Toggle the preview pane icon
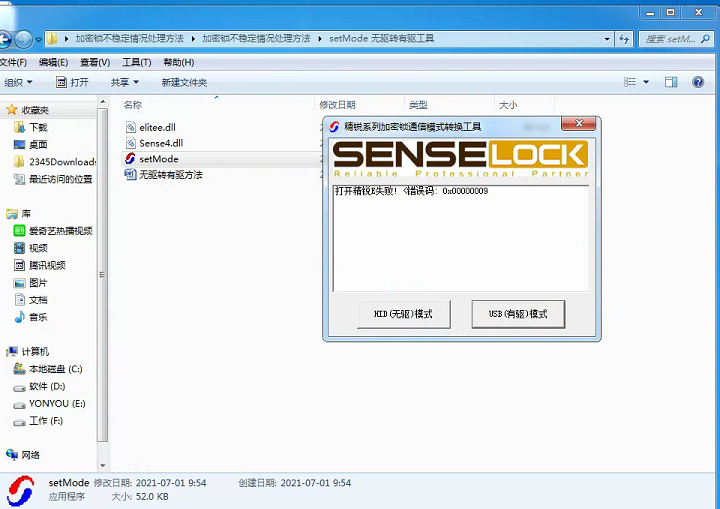Viewport: 720px width, 509px height. (671, 82)
